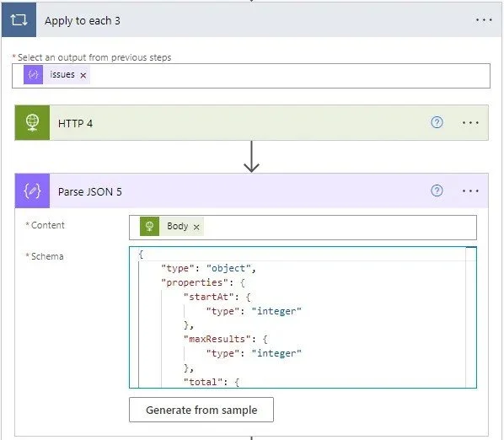
Task: Click the Schema editor vertical scrollbar
Action: point(471,317)
